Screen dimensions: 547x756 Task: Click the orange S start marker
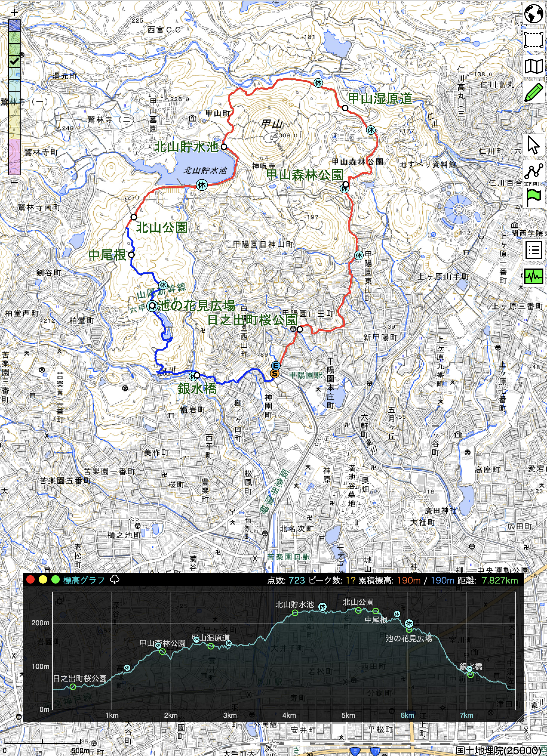(274, 373)
